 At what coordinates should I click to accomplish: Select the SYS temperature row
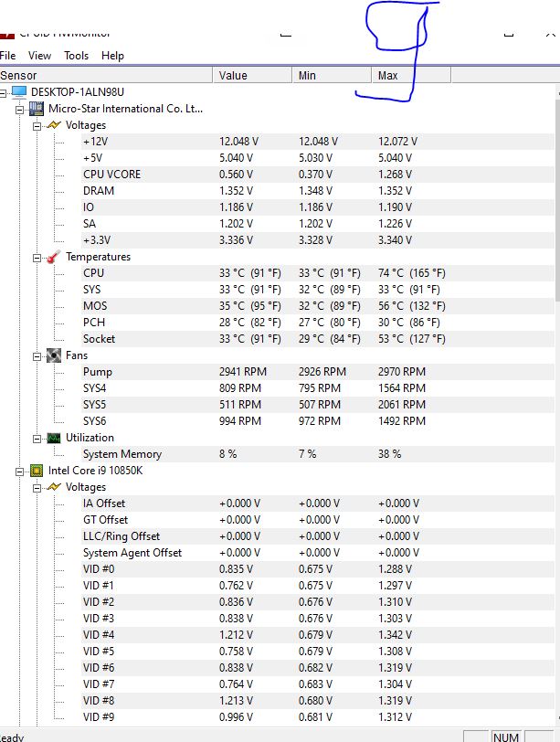[x=318, y=290]
